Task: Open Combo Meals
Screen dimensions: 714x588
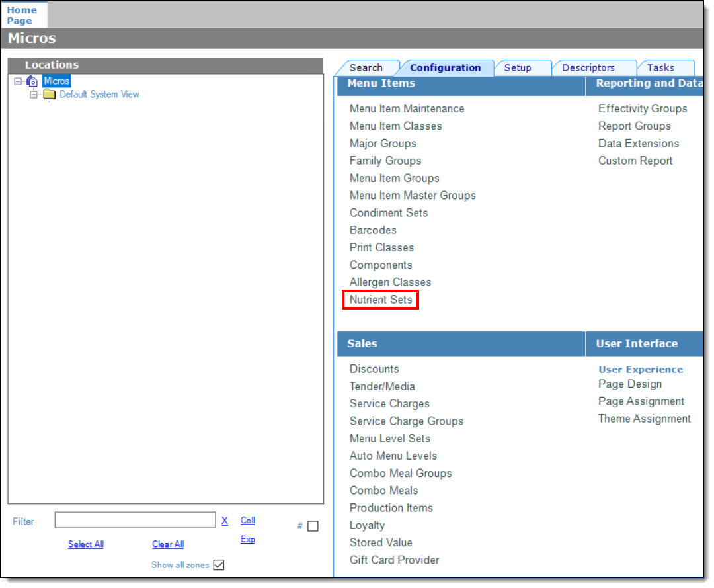Action: pos(384,491)
